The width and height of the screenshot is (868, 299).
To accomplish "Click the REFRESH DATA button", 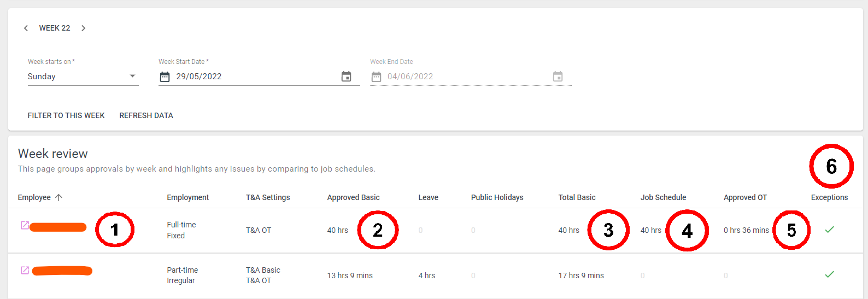I will click(146, 115).
